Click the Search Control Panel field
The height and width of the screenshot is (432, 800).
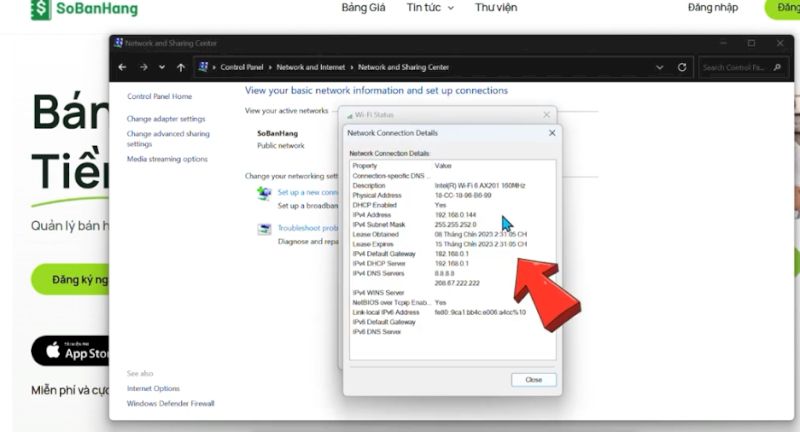(742, 67)
